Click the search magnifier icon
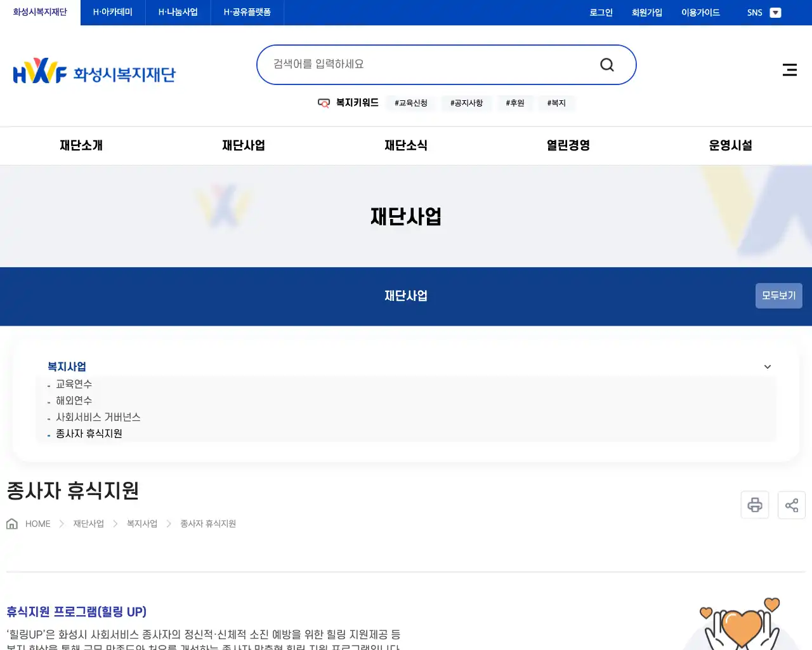Viewport: 812px width, 650px height. pos(606,64)
